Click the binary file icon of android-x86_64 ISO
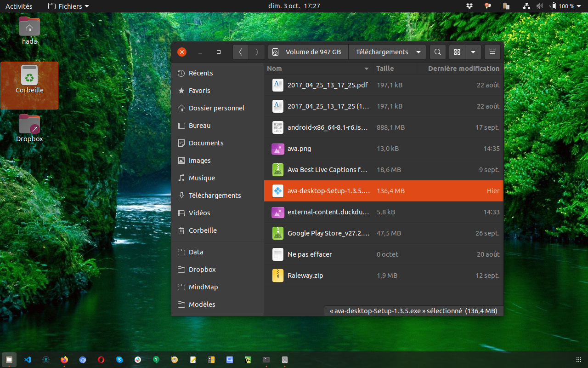Viewport: 588px width, 368px height. pyautogui.click(x=278, y=127)
